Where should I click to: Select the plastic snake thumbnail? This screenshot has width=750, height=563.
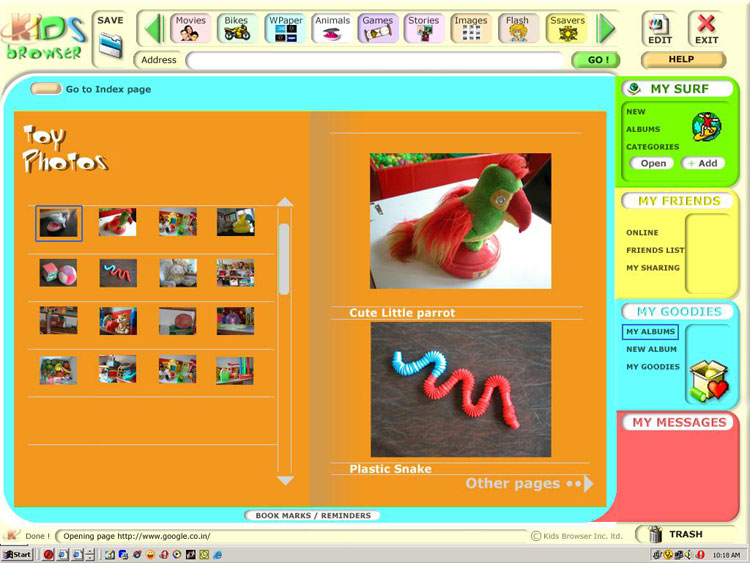(118, 273)
